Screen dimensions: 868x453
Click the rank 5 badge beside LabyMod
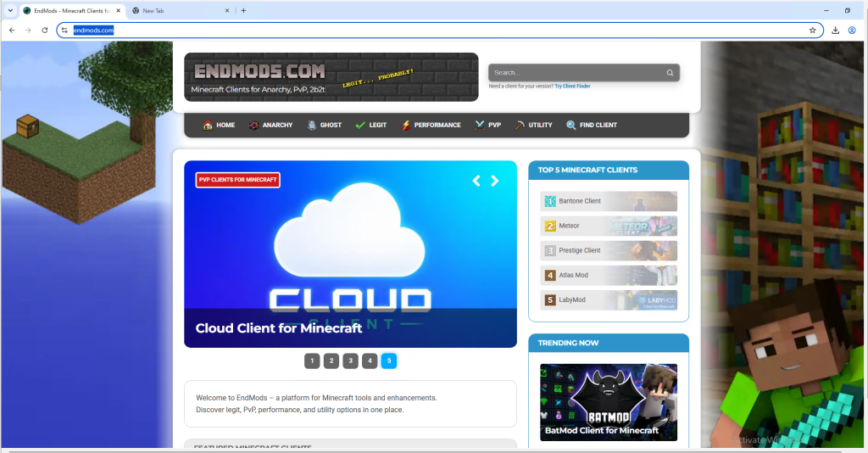(549, 299)
